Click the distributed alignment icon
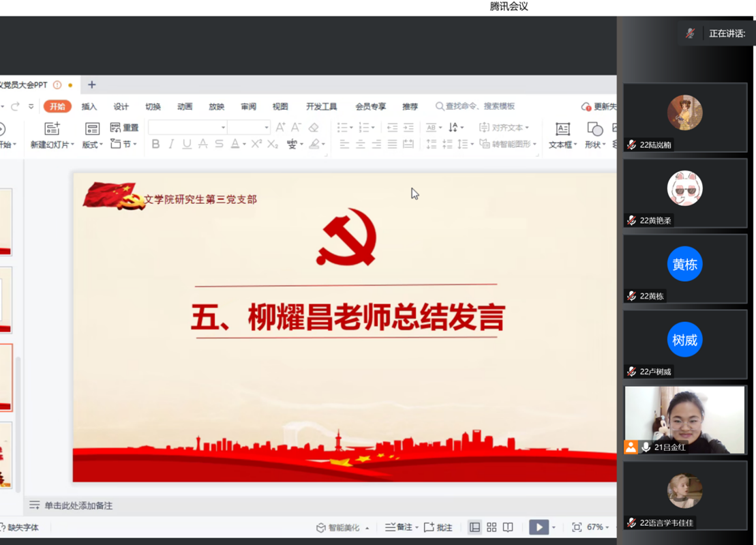The width and height of the screenshot is (756, 545). (408, 144)
